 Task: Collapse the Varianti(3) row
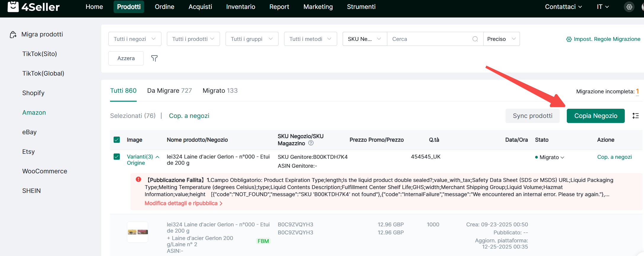click(157, 157)
